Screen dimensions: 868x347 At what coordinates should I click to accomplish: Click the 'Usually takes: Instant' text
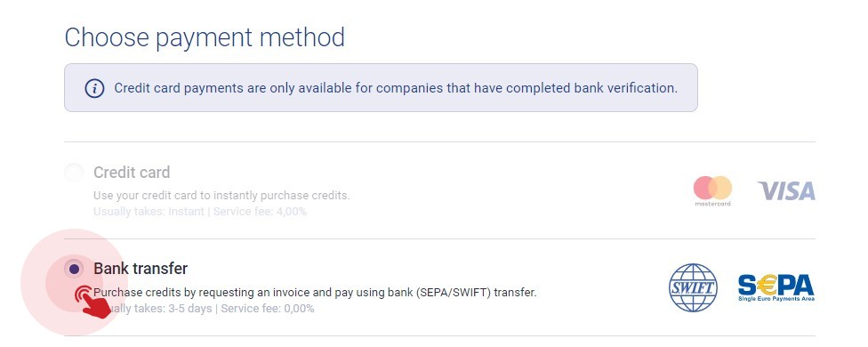pos(149,212)
